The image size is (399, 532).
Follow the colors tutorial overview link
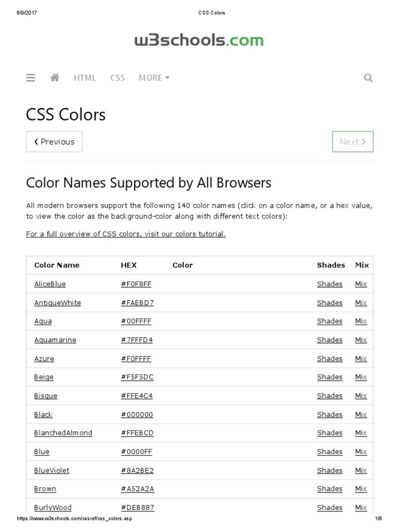click(126, 234)
